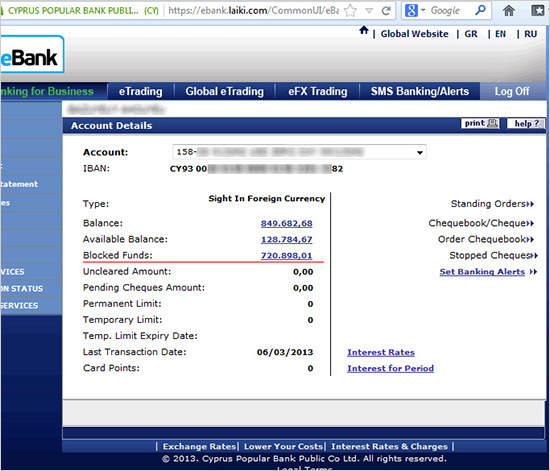Click the reload page icon
Image resolution: width=550 pixels, height=471 pixels.
tap(386, 11)
